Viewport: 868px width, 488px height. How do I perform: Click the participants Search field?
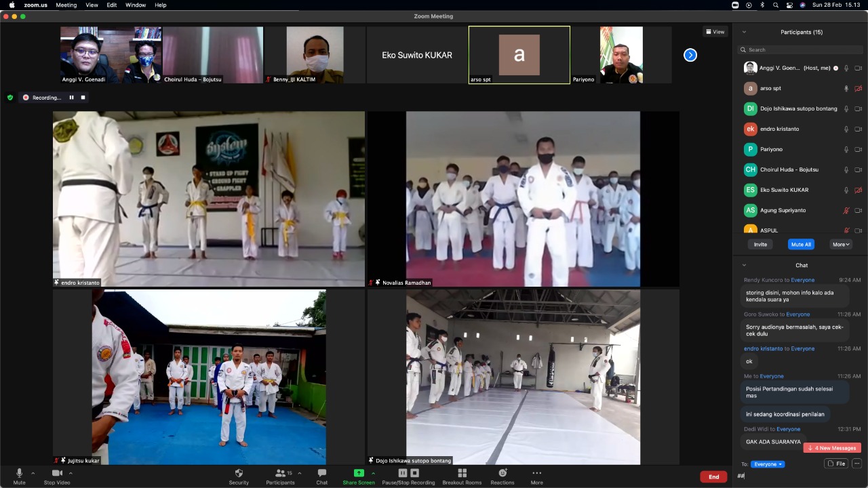point(800,49)
